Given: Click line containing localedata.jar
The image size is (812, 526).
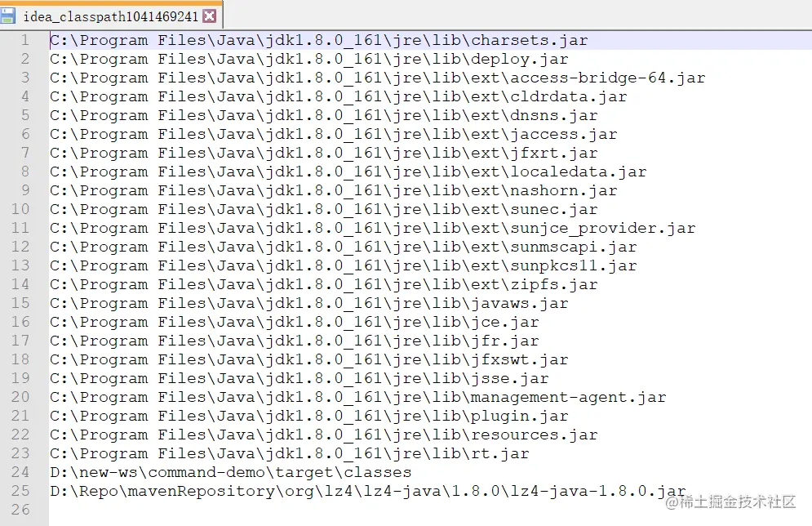Looking at the screenshot, I should pos(348,172).
